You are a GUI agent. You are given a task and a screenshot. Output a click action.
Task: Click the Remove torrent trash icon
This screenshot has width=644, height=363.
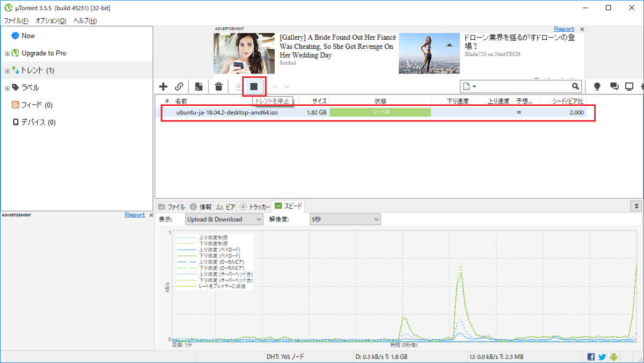click(x=219, y=86)
